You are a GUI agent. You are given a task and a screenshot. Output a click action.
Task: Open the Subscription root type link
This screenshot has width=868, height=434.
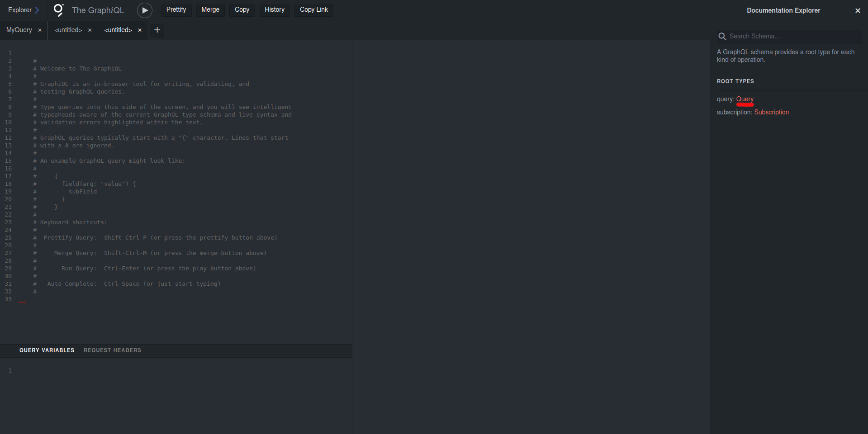[771, 112]
